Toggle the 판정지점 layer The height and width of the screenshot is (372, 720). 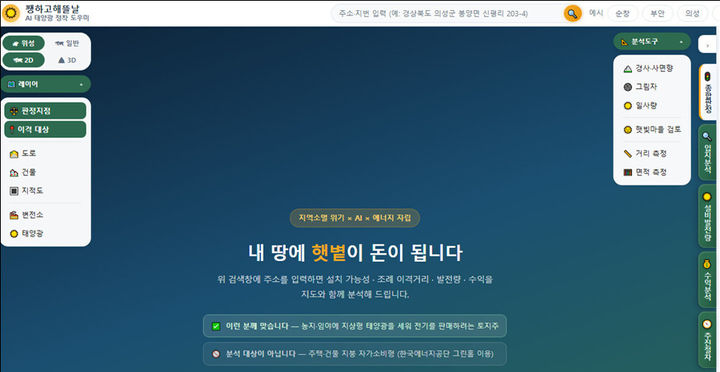45,111
